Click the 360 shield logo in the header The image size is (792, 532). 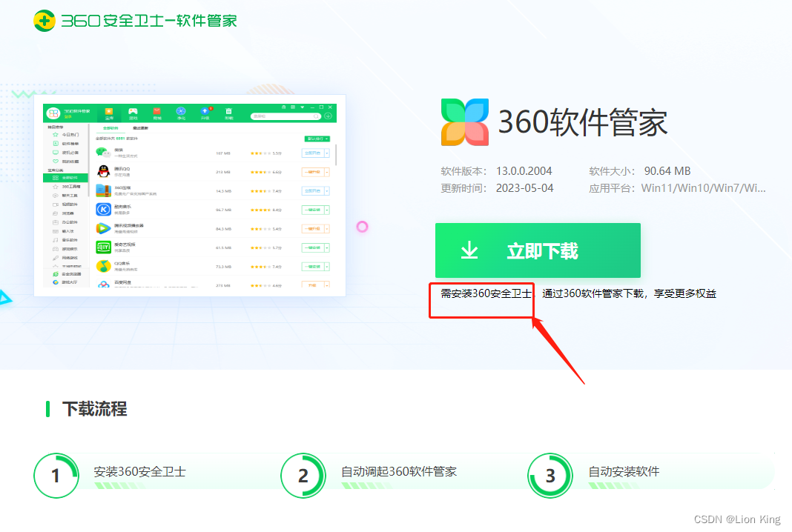(44, 21)
